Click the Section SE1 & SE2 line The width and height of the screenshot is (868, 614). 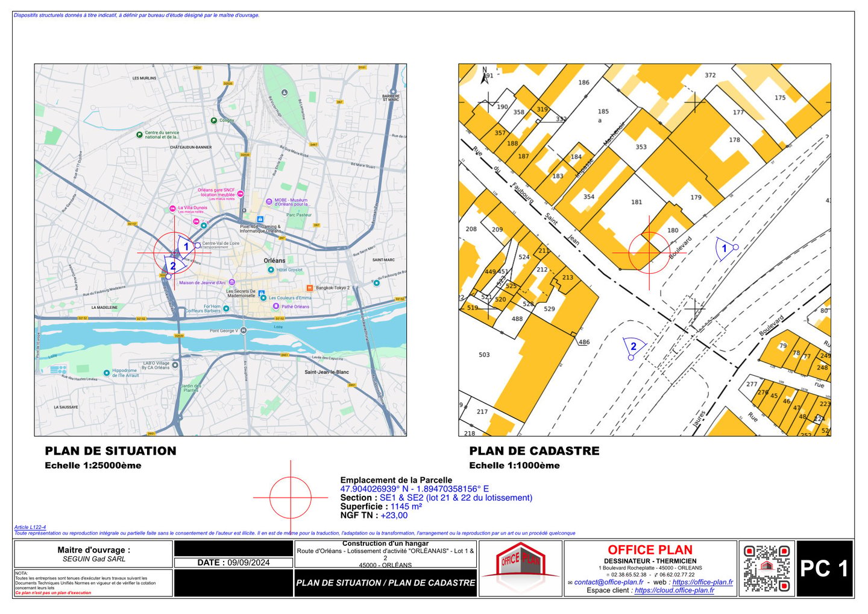click(x=436, y=498)
